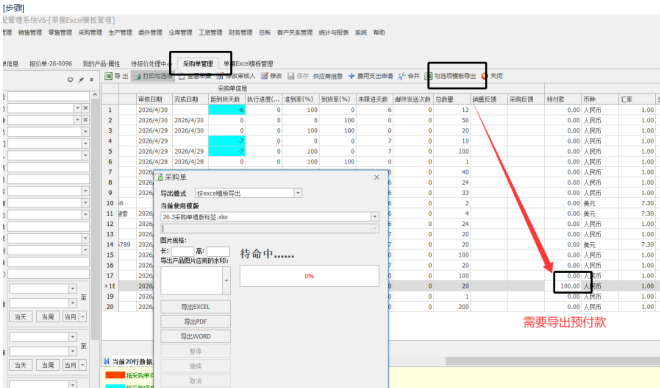Click the red 关闭 icon in toolbar
The width and height of the screenshot is (660, 388).
tap(484, 76)
